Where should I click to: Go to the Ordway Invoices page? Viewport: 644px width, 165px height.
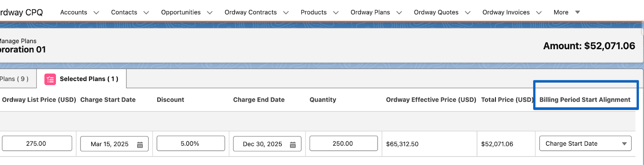tap(506, 13)
